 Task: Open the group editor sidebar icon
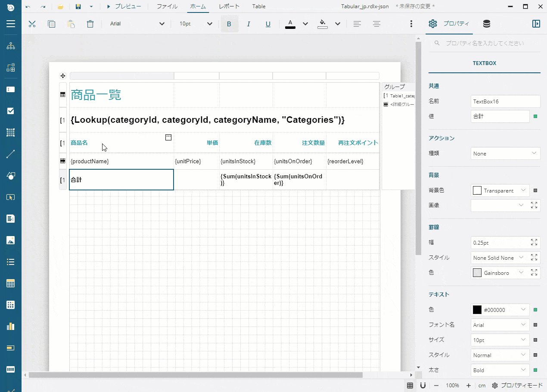11,68
